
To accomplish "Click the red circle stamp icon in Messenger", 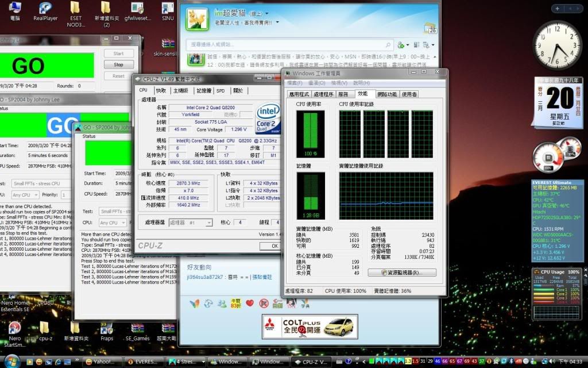I will [264, 304].
